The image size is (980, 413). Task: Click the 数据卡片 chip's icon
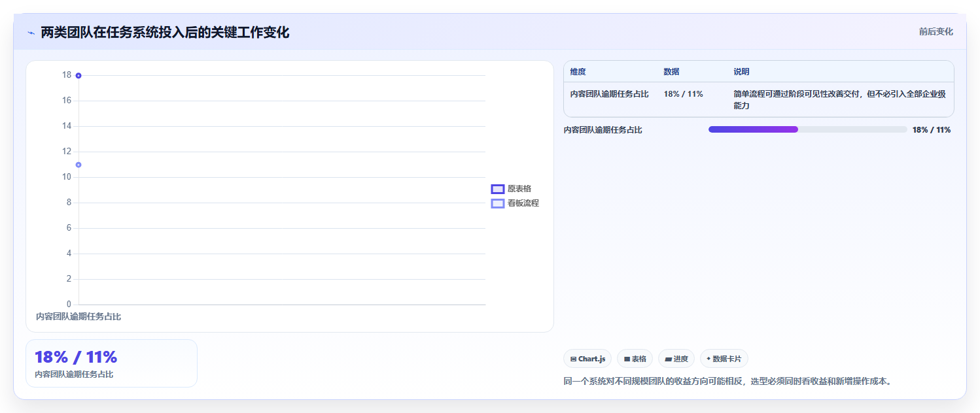pyautogui.click(x=709, y=359)
